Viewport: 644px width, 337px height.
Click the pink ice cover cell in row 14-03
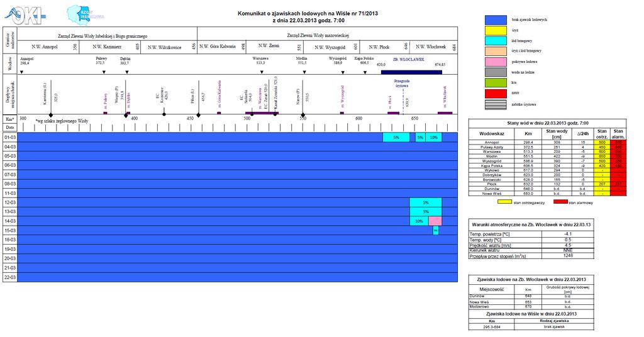435,221
